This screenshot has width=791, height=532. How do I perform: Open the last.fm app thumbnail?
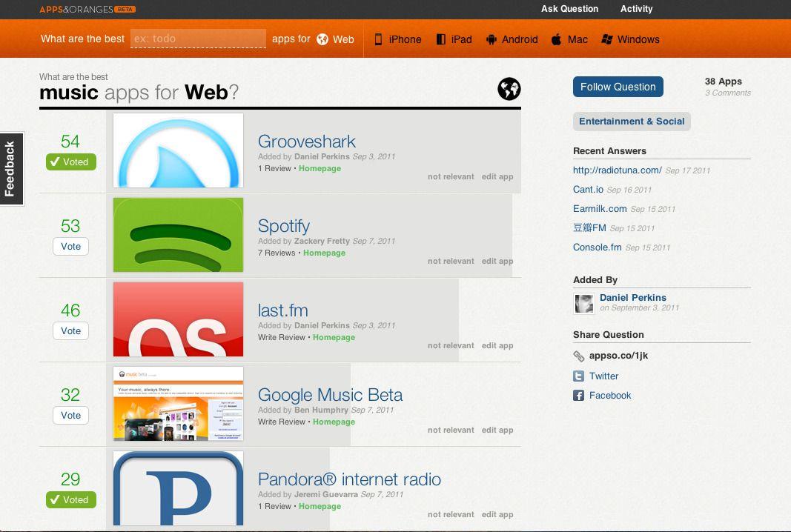tap(178, 319)
